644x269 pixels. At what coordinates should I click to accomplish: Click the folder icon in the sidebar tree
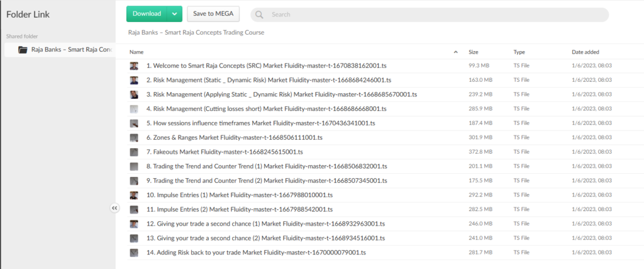23,50
